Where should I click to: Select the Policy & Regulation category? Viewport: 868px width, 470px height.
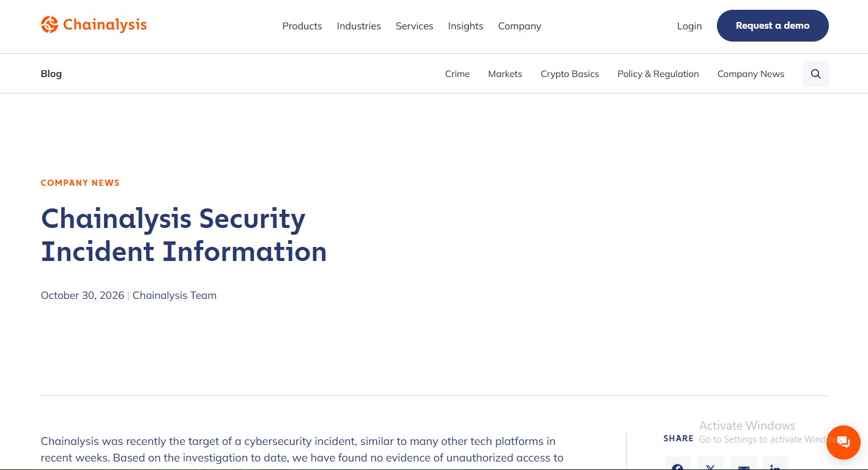coord(658,74)
